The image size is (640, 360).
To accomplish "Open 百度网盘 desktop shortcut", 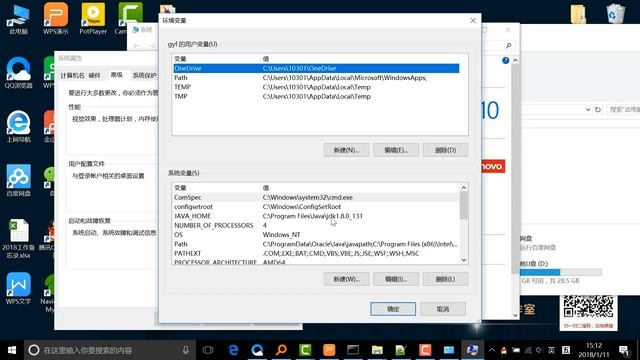I will (x=18, y=180).
